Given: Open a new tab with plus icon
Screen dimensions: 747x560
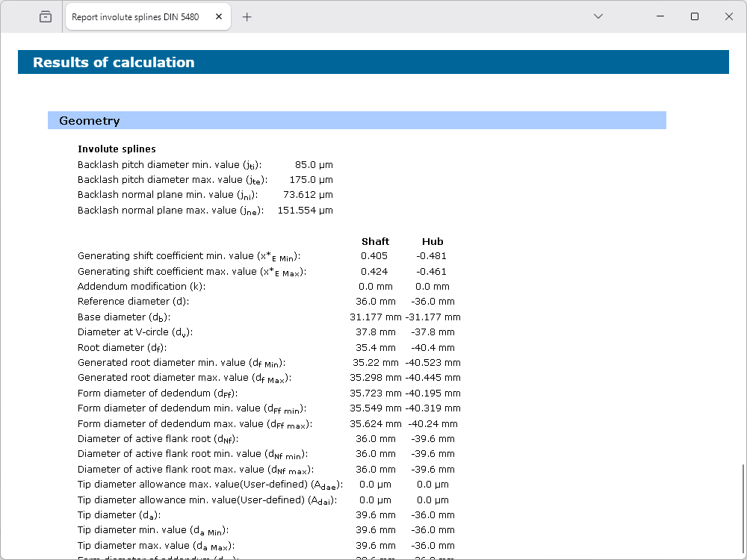Looking at the screenshot, I should [247, 16].
